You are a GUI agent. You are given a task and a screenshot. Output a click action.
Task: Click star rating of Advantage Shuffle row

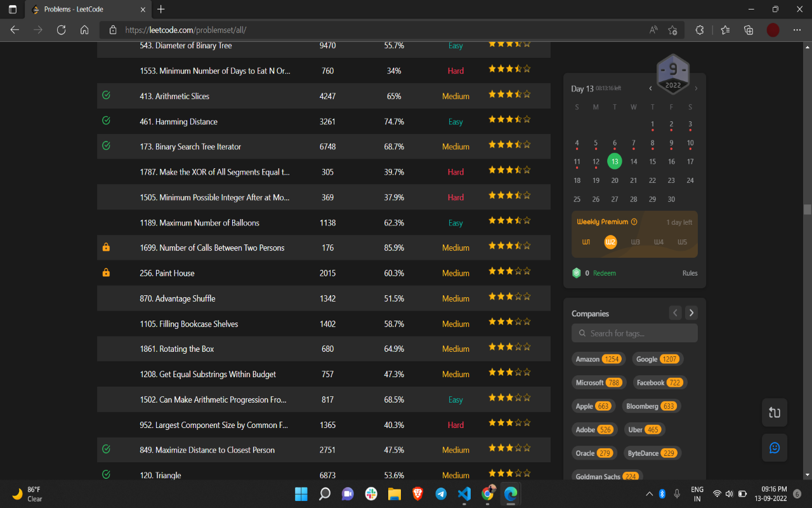coord(509,297)
